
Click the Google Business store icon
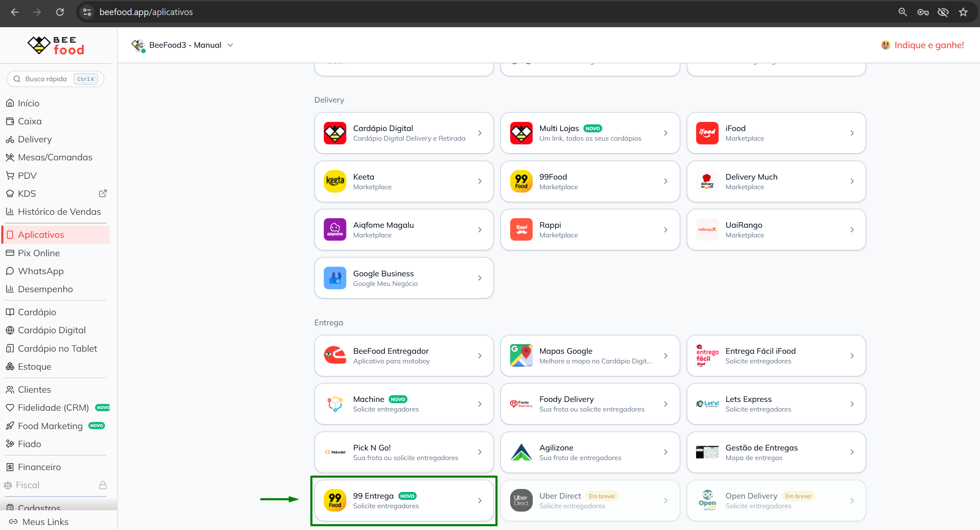(335, 278)
